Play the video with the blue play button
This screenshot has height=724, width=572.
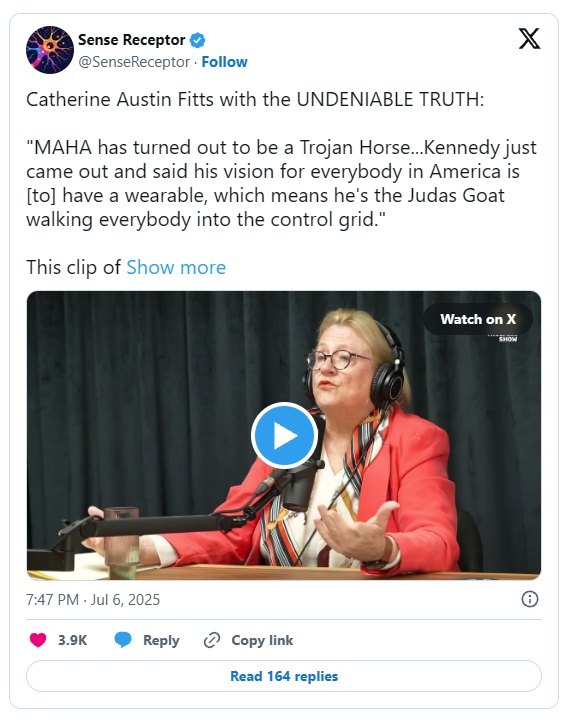284,435
